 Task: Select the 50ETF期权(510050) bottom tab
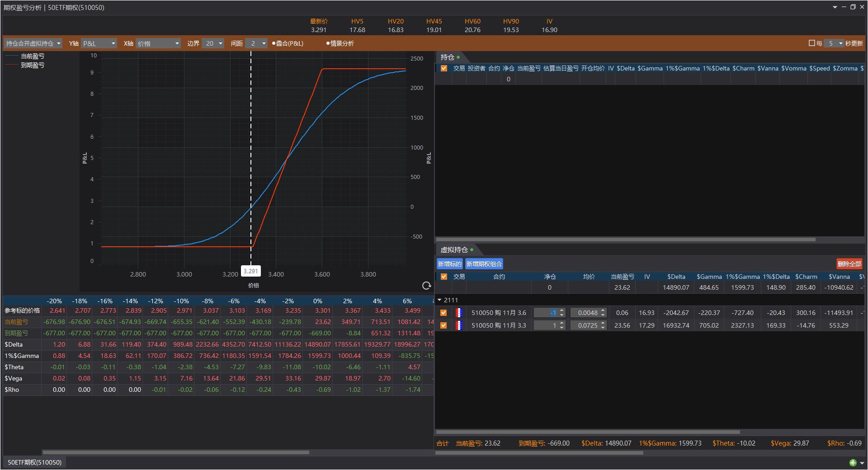click(x=34, y=462)
